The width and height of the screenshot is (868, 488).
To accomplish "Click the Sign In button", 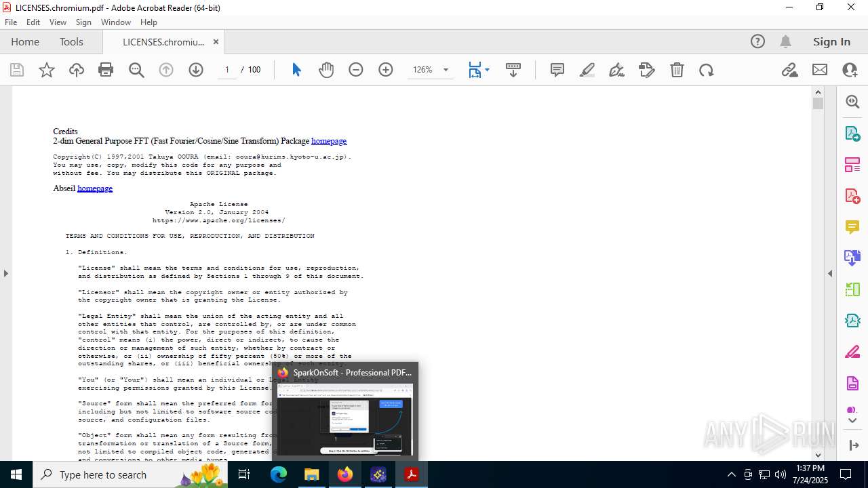I will tap(831, 41).
